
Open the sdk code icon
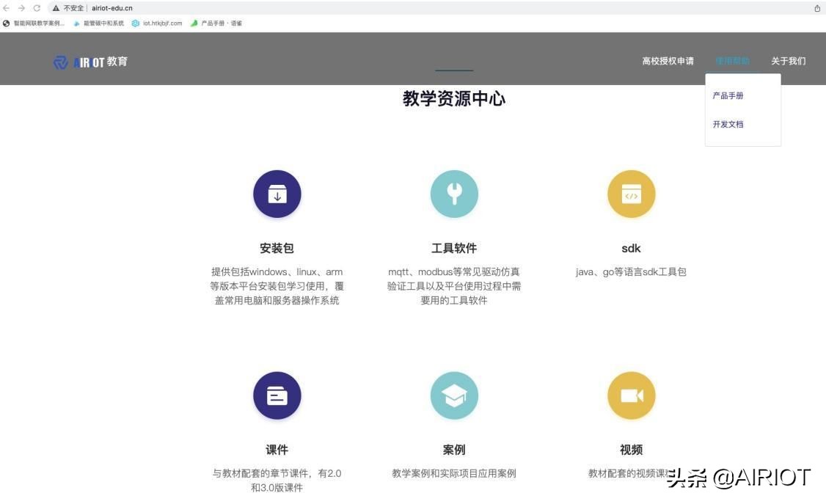tap(631, 194)
